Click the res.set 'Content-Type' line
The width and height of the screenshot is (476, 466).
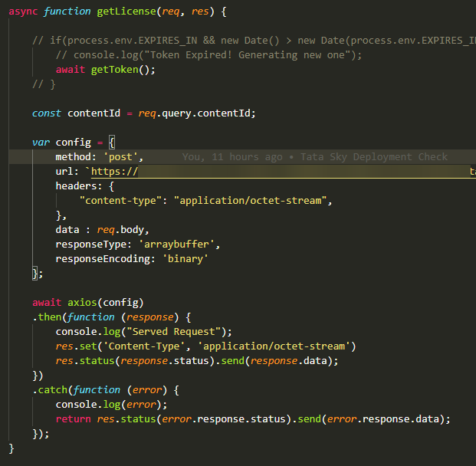click(205, 346)
